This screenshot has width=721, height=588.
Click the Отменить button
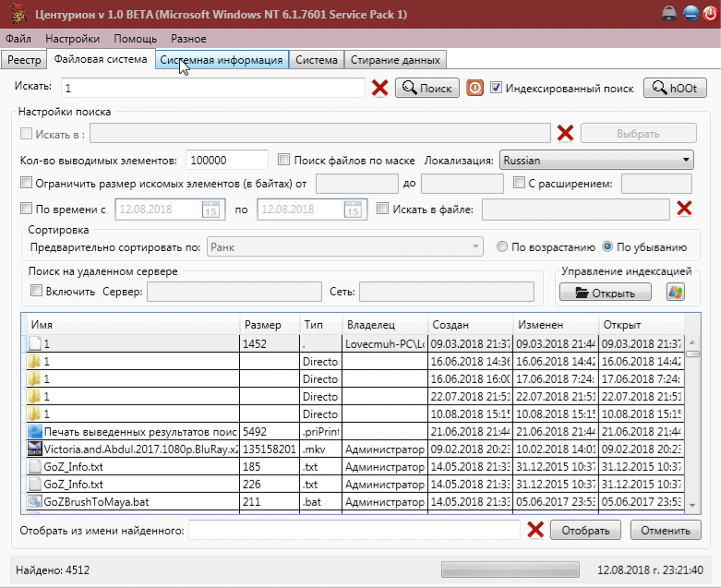pyautogui.click(x=666, y=530)
